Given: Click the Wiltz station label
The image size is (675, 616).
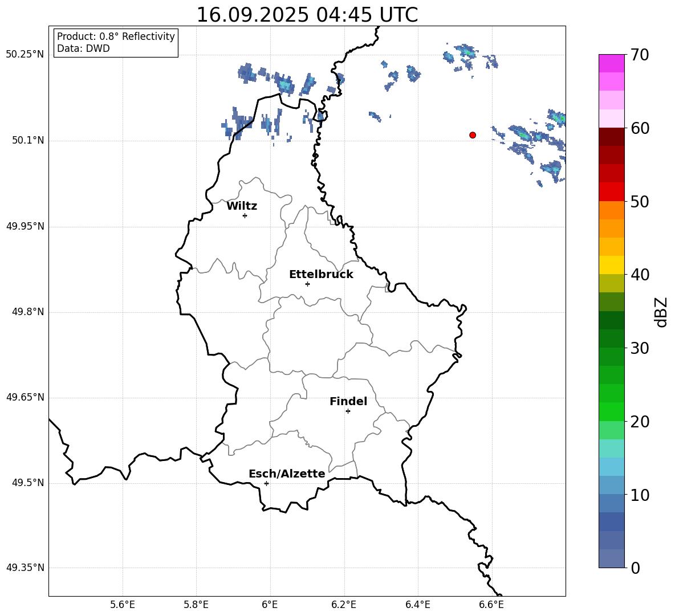Looking at the screenshot, I should point(242,206).
